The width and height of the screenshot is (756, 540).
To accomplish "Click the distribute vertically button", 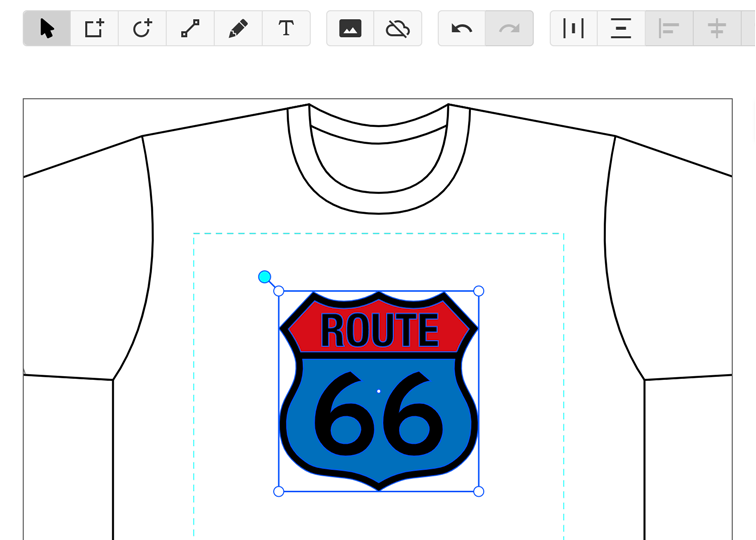I will click(621, 28).
